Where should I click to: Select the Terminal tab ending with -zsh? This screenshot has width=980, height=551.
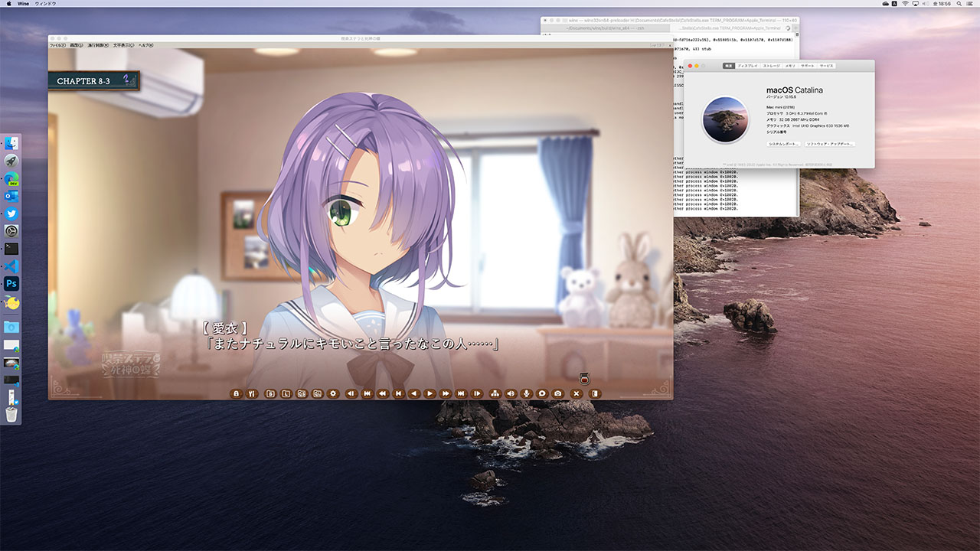[x=605, y=28]
